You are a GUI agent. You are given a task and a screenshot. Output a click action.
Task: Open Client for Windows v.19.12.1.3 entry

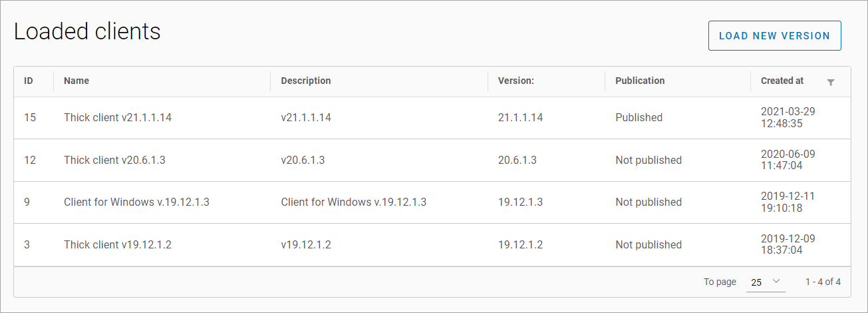pyautogui.click(x=136, y=202)
